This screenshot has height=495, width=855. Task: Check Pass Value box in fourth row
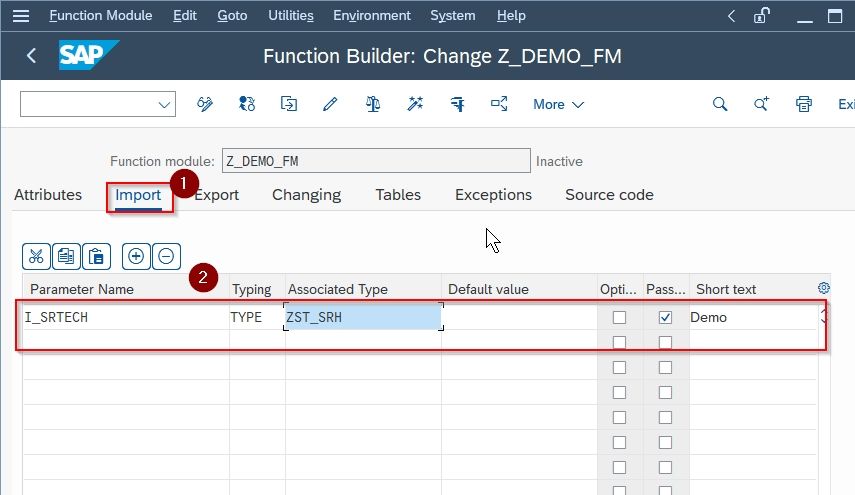click(665, 393)
